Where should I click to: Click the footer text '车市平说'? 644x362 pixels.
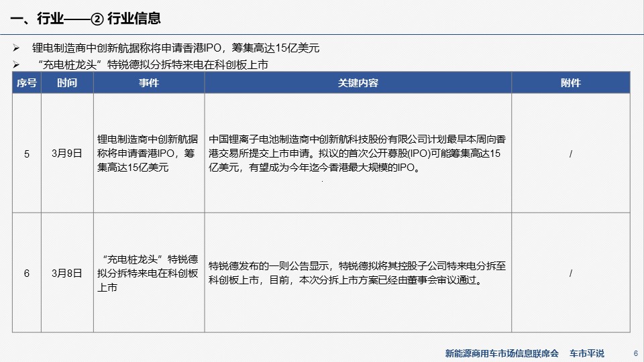(x=587, y=353)
